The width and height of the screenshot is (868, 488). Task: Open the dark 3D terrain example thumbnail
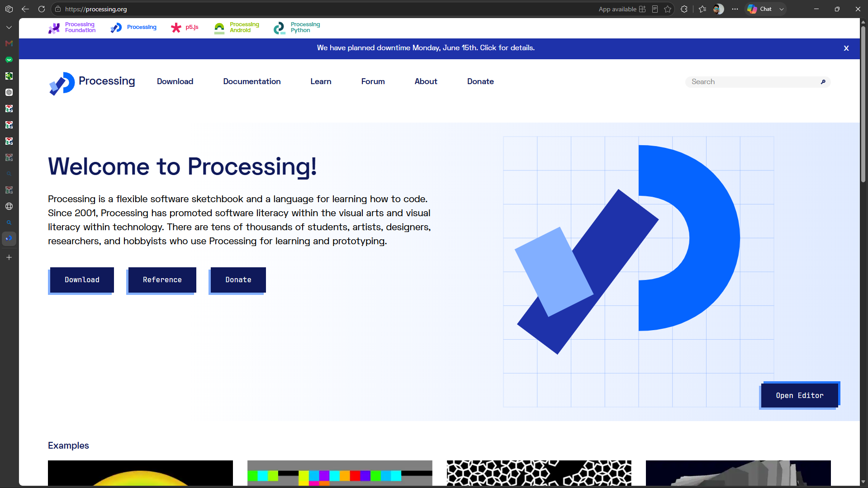point(738,473)
